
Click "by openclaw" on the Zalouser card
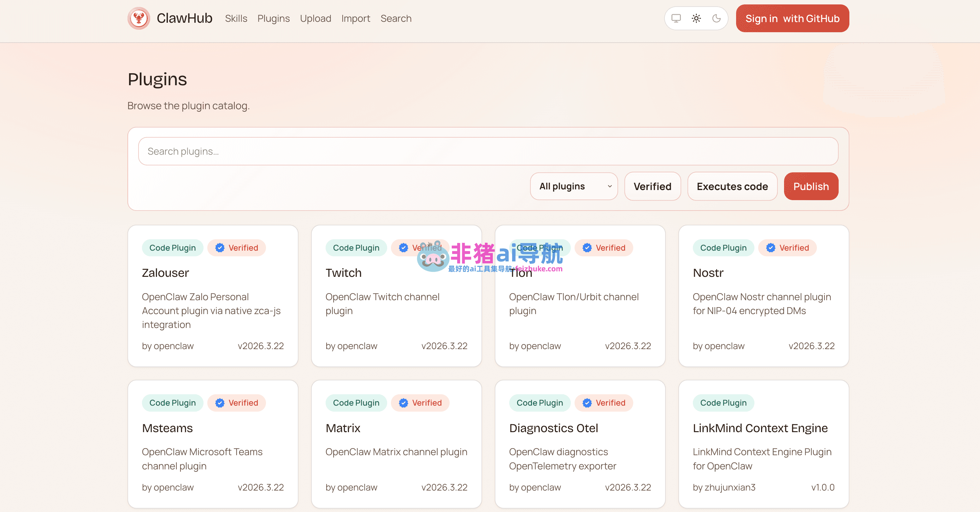[168, 346]
